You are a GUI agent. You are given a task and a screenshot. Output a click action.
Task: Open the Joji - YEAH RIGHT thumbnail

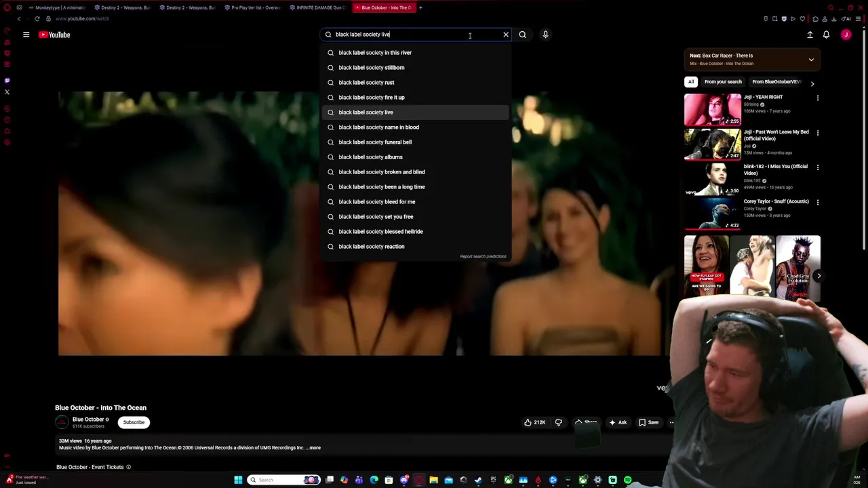point(713,109)
